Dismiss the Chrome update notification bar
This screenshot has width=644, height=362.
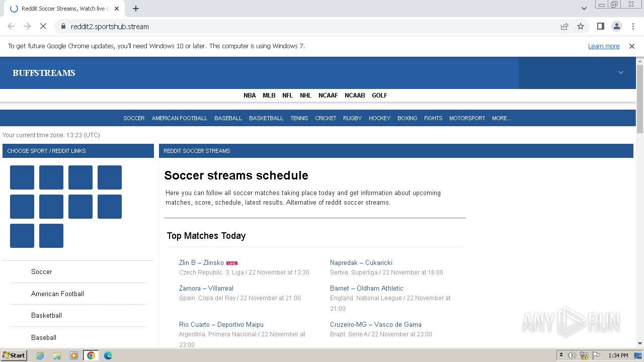click(632, 46)
